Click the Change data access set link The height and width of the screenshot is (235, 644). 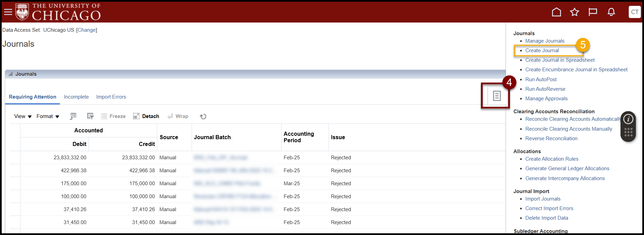coord(87,30)
